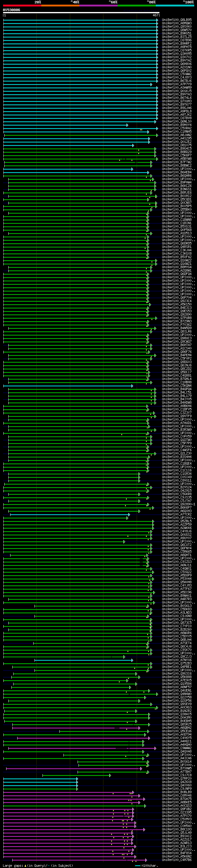This screenshot has width=197, height=868.
Task: Click hit UniRef100_Q55BK0
Action: (177, 210)
